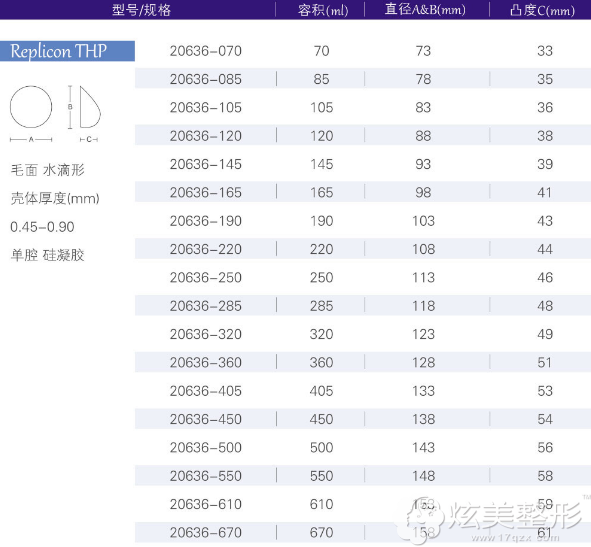Select the 单腔 硅凝胶 description text
The image size is (591, 547).
[x=47, y=255]
